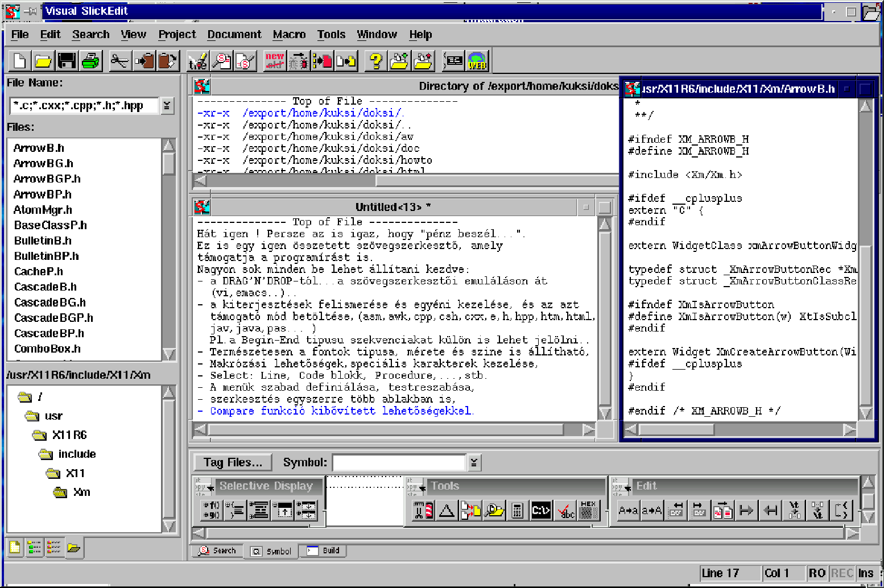The image size is (884, 588).
Task: Click the WEB globe toolbar icon
Action: (x=477, y=60)
